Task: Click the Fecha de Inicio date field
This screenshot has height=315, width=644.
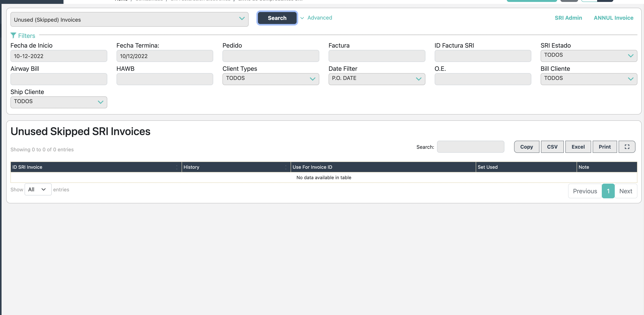Action: coord(58,56)
